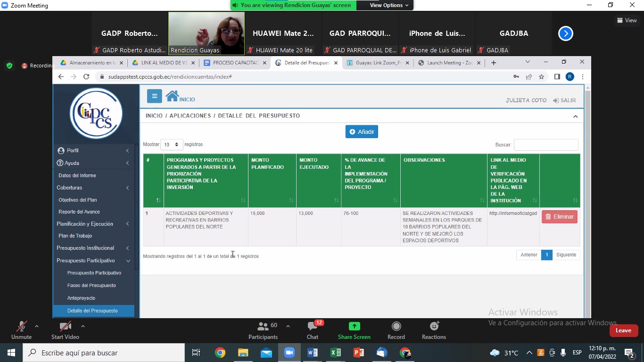Image resolution: width=644 pixels, height=362 pixels.
Task: Open the View Options dropdown
Action: [389, 5]
